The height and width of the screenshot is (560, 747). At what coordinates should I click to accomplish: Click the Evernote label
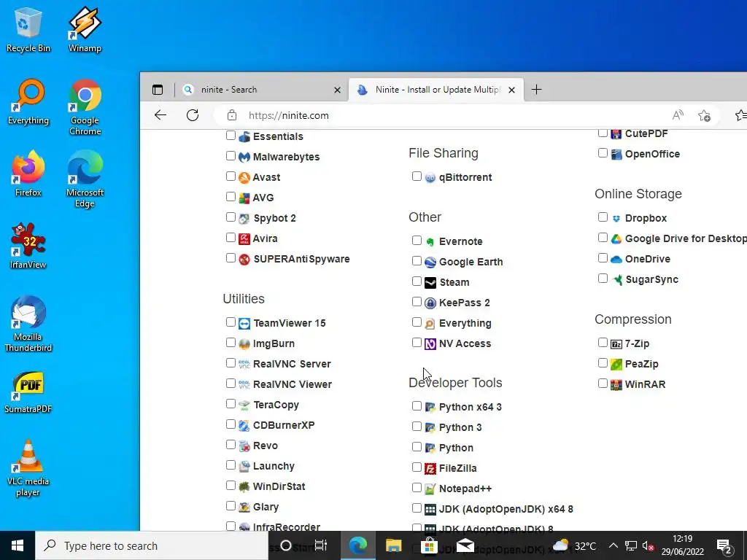[461, 241]
